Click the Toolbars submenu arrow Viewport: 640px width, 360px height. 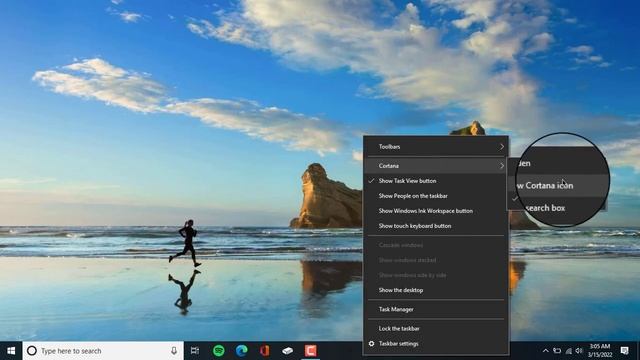coord(502,147)
